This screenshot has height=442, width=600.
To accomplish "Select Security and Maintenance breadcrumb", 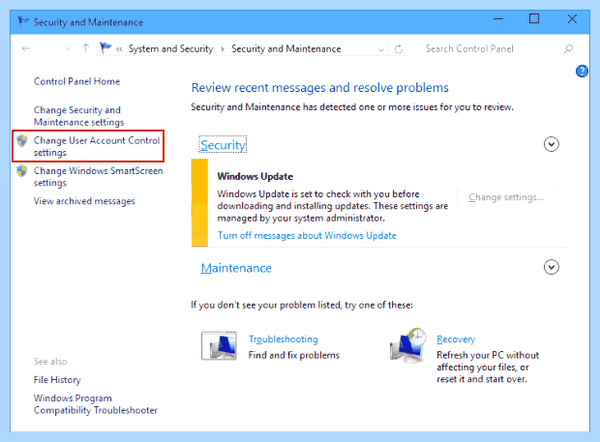I will 286,49.
